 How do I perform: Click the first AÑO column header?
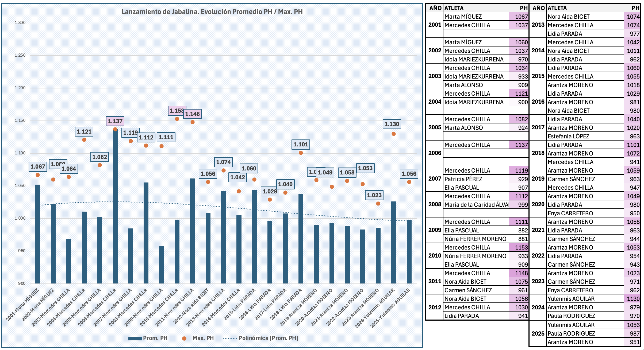coord(435,8)
